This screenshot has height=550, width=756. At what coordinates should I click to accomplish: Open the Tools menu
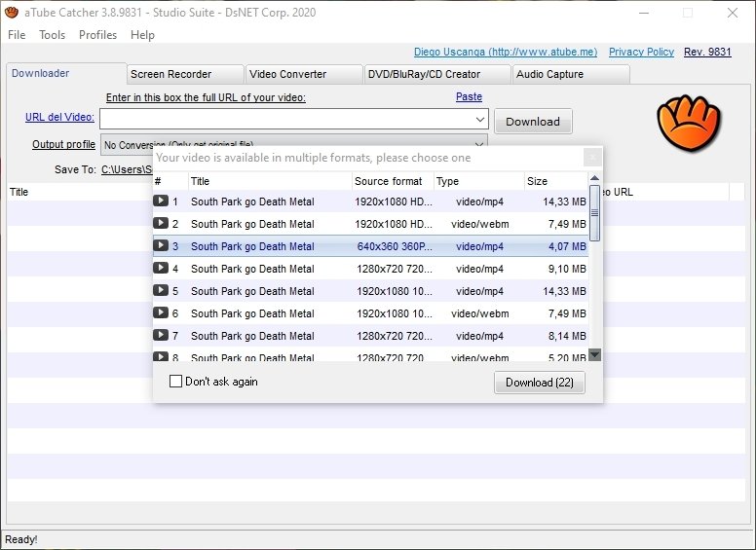pyautogui.click(x=52, y=35)
